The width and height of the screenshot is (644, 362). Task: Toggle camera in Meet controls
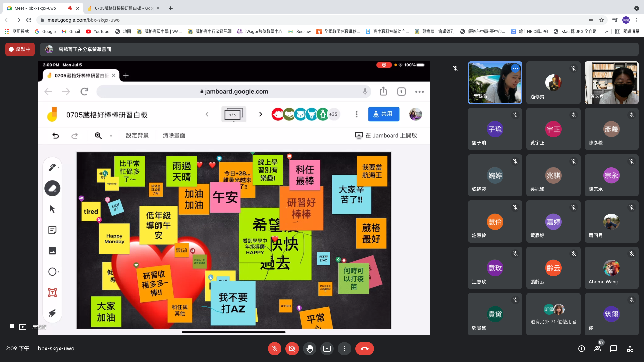(292, 349)
